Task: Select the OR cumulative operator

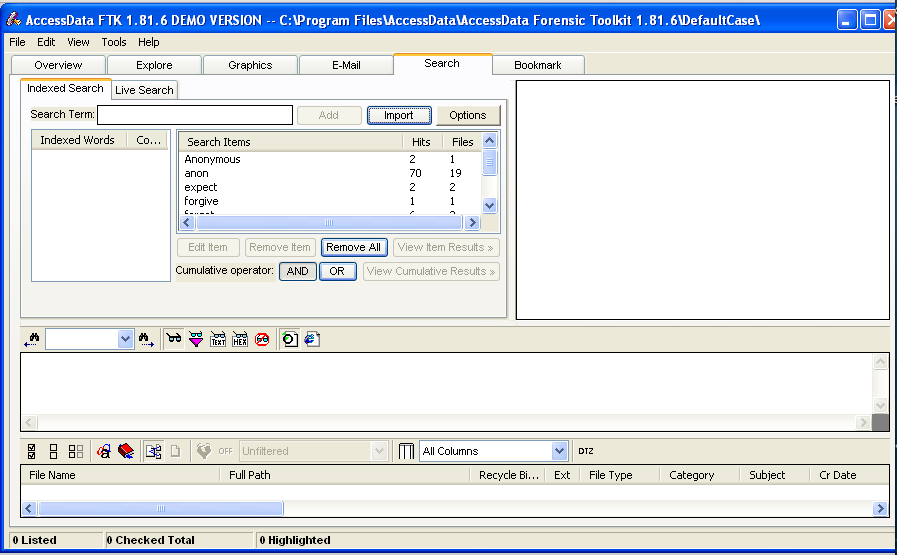Action: pos(338,271)
